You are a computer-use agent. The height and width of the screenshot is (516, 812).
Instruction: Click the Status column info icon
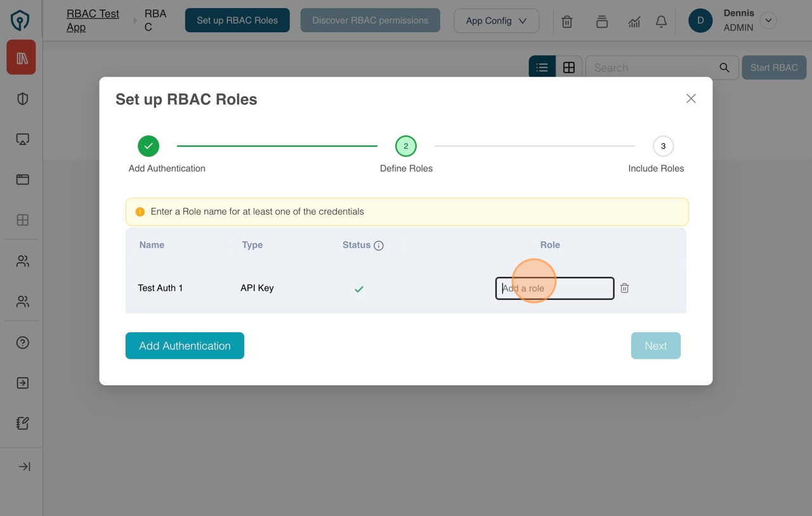pyautogui.click(x=379, y=245)
